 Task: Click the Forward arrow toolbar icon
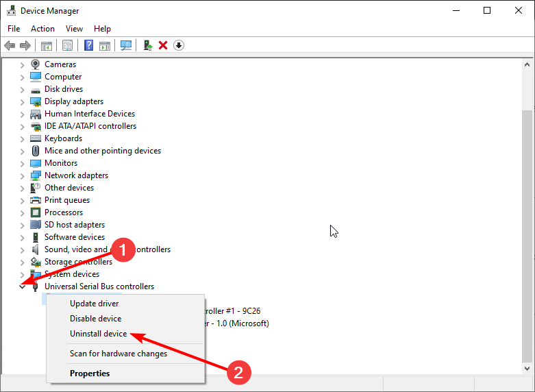coord(25,45)
